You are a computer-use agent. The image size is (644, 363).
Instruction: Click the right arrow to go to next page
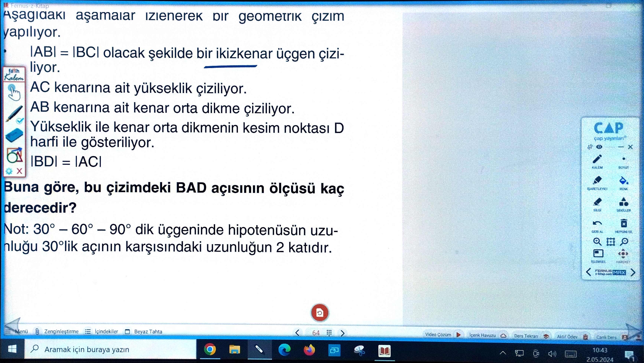(x=343, y=333)
